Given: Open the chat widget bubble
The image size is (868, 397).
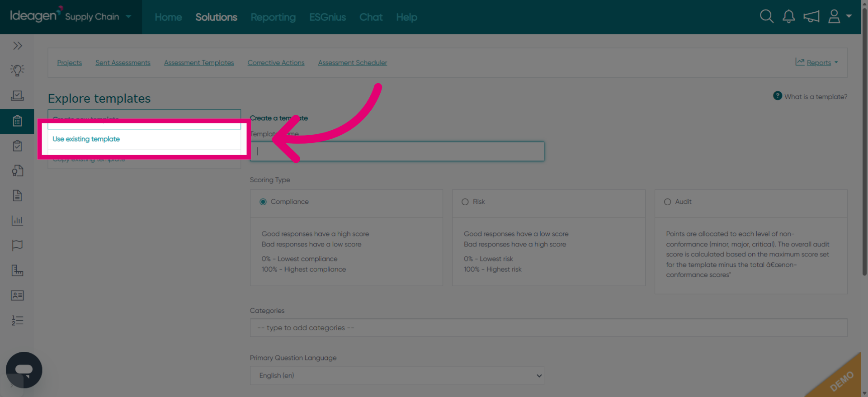Looking at the screenshot, I should (24, 370).
